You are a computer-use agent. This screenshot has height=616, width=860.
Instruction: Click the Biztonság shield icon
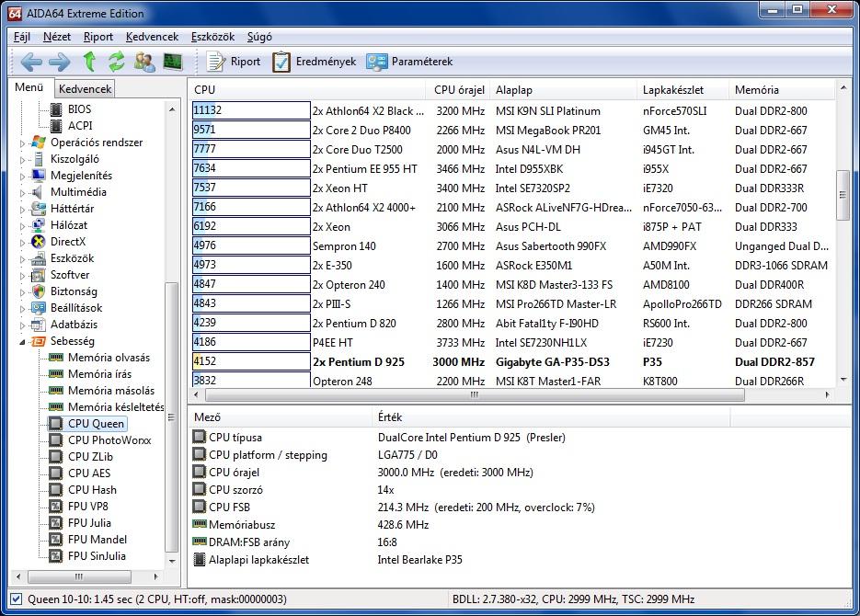[39, 291]
